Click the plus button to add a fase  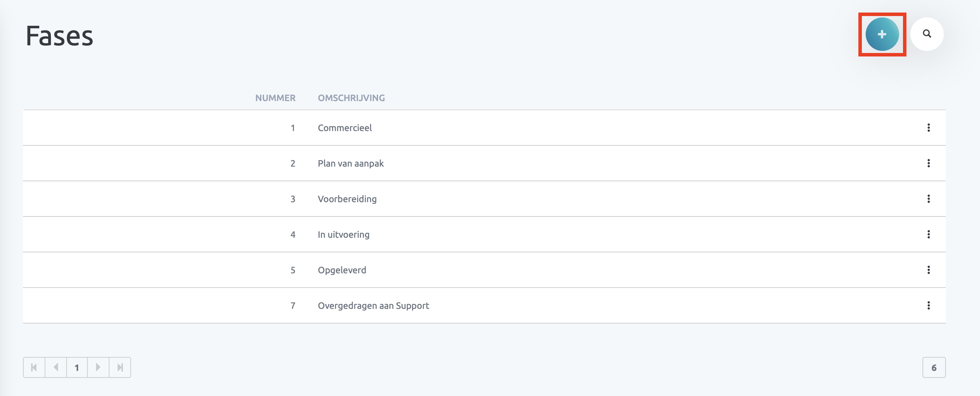point(882,34)
